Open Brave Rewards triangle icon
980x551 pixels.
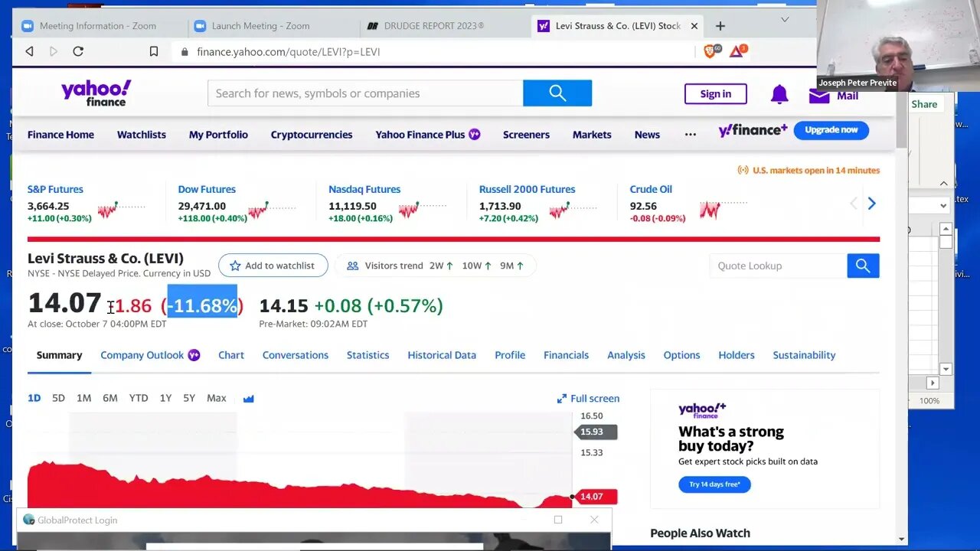pyautogui.click(x=737, y=51)
